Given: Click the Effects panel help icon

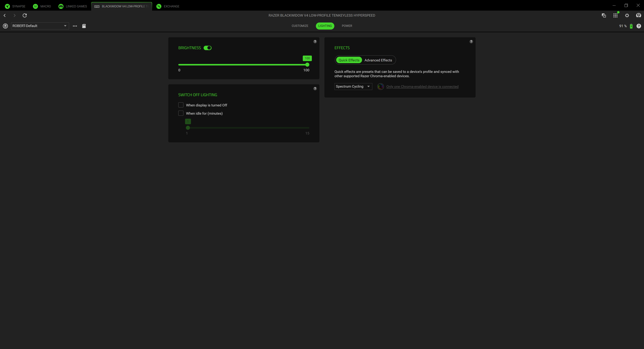Looking at the screenshot, I should point(471,42).
